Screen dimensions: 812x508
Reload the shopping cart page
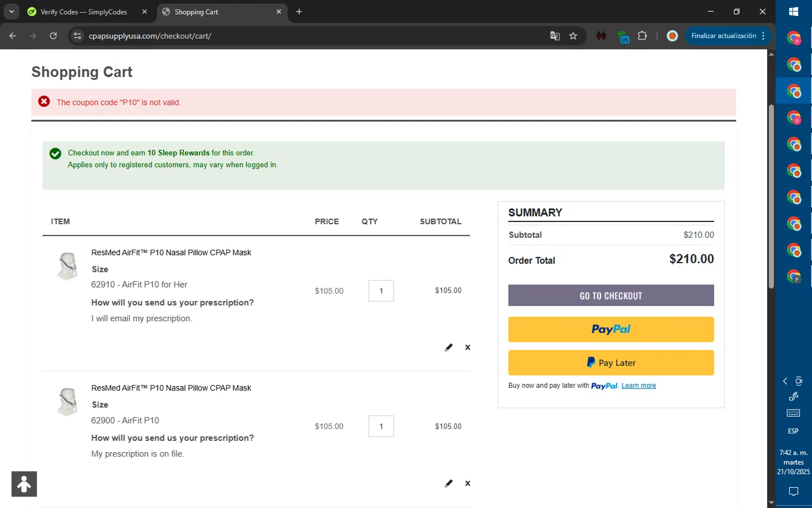coord(53,36)
